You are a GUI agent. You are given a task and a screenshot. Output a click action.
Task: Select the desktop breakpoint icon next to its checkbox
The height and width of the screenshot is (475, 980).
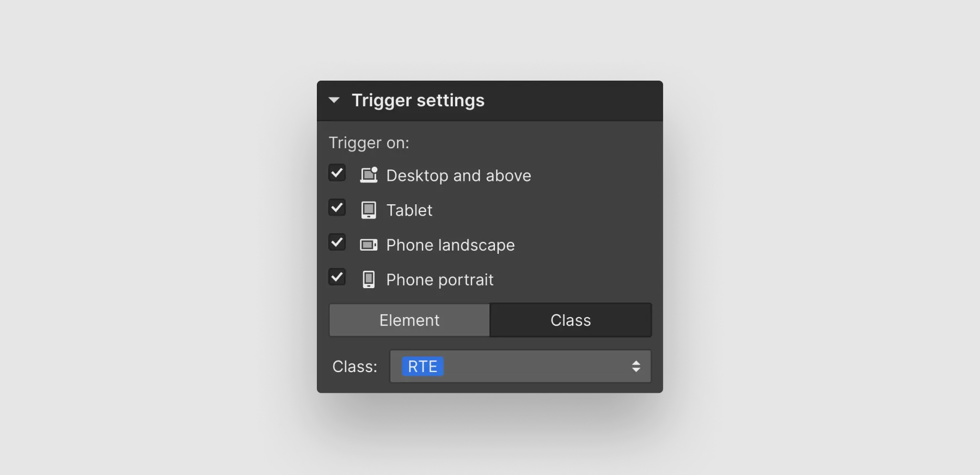click(369, 175)
